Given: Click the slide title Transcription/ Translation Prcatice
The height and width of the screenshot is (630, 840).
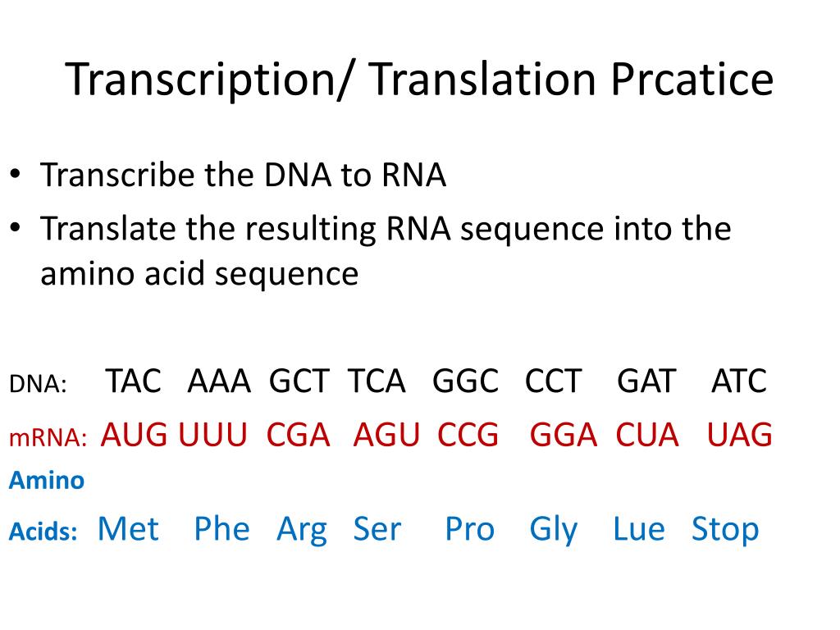Looking at the screenshot, I should [419, 80].
